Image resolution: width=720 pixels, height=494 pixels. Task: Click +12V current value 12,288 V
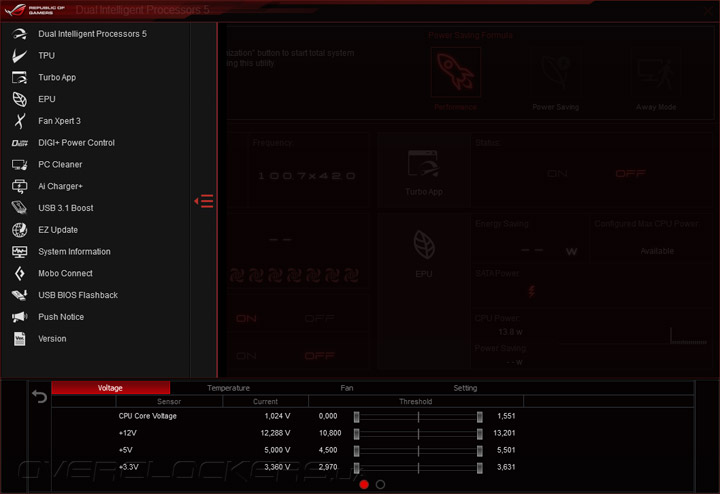coord(276,433)
